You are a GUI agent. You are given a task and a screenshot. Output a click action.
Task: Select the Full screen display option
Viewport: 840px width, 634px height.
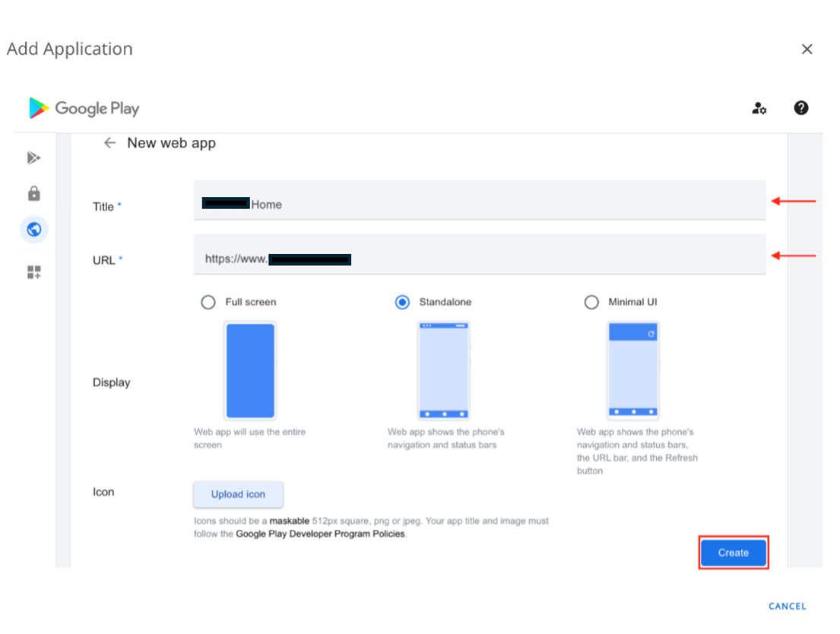pyautogui.click(x=208, y=303)
